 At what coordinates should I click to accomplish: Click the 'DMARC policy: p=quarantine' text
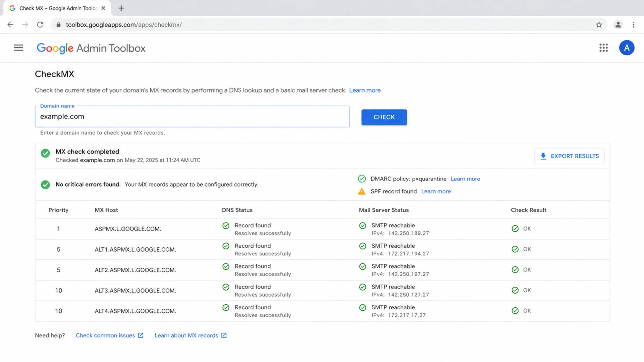tap(408, 179)
